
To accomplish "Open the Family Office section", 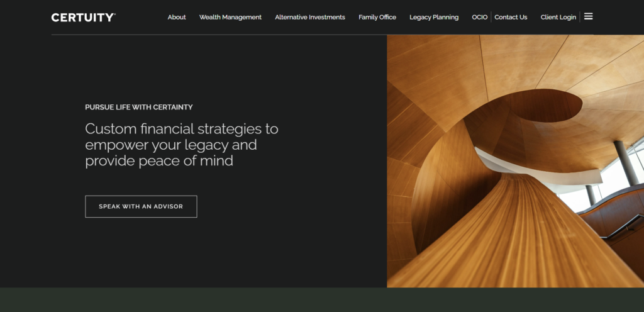I will pyautogui.click(x=377, y=17).
